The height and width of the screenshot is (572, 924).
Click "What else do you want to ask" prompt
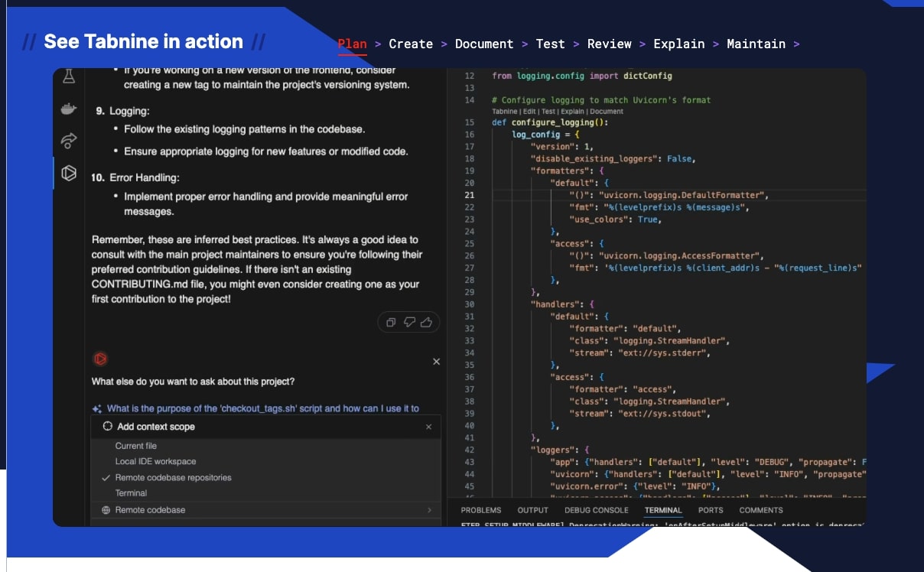click(193, 381)
